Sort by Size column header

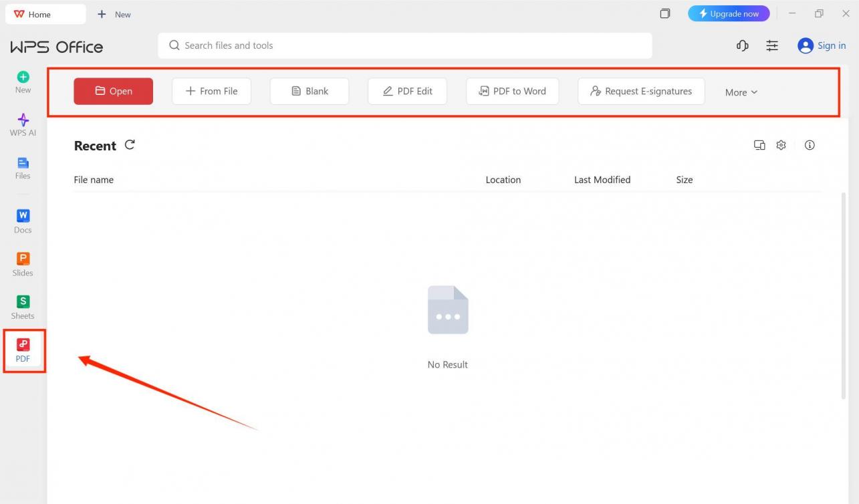(685, 180)
